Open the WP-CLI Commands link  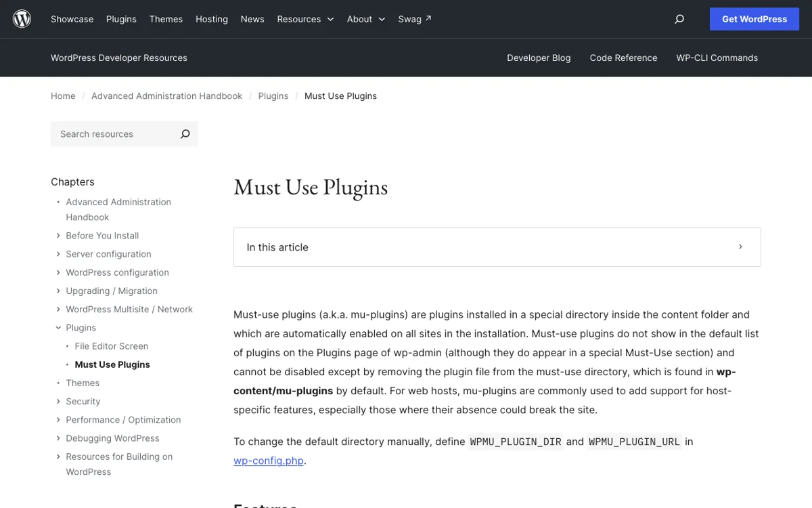[x=717, y=58]
